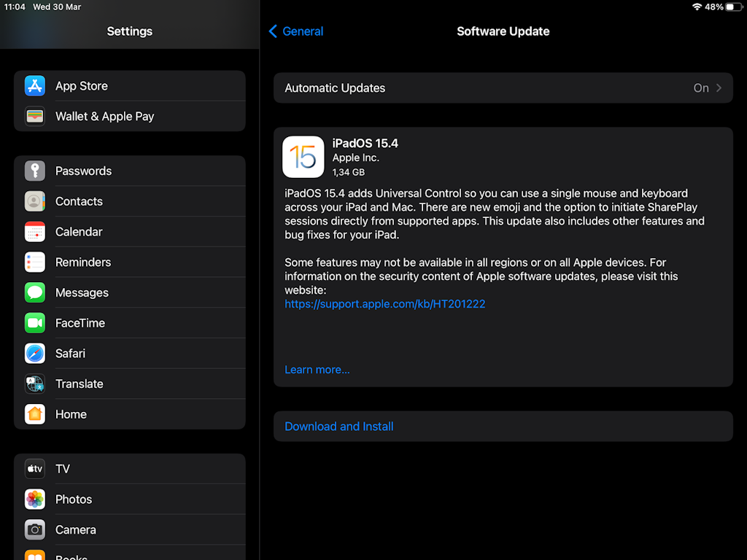Click Learn more about iPadOS 15.4

coord(317,370)
